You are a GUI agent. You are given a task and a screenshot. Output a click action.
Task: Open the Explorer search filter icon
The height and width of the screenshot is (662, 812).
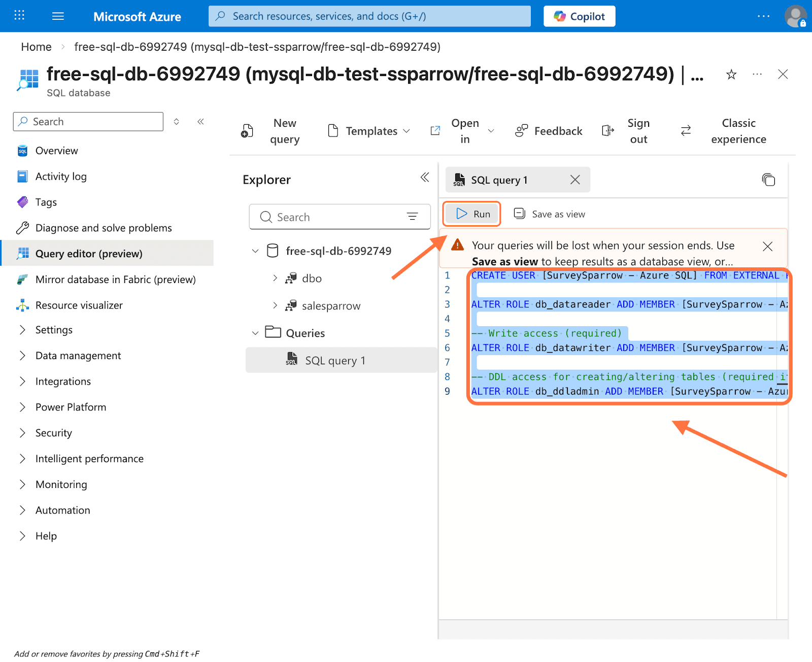412,217
